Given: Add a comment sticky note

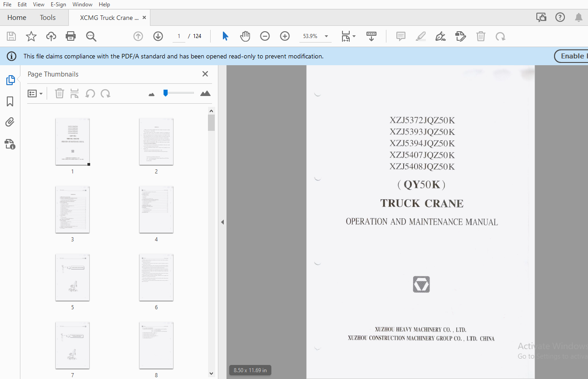Looking at the screenshot, I should coord(401,36).
